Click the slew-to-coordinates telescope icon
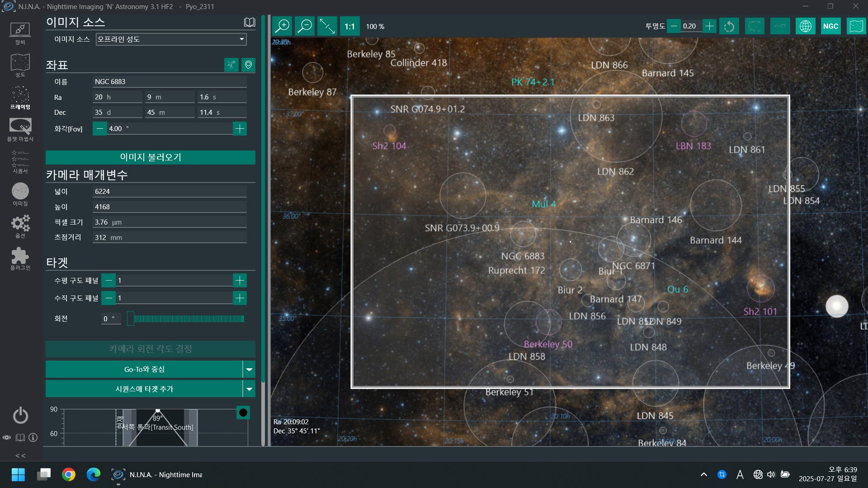The height and width of the screenshot is (488, 868). coord(231,65)
